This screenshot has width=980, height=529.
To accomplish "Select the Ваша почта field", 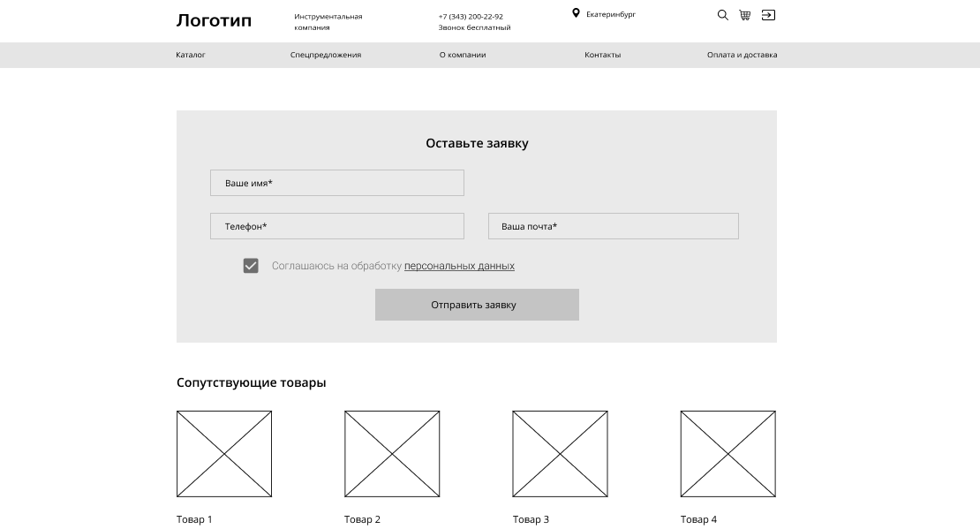I will (613, 226).
